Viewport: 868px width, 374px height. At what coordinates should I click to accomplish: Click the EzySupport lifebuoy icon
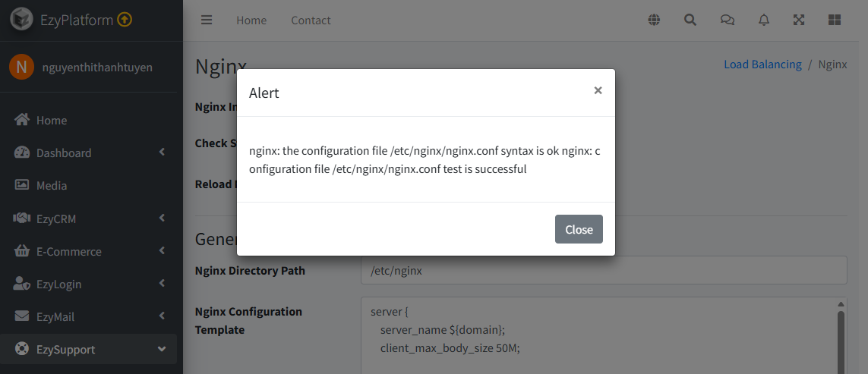click(21, 348)
